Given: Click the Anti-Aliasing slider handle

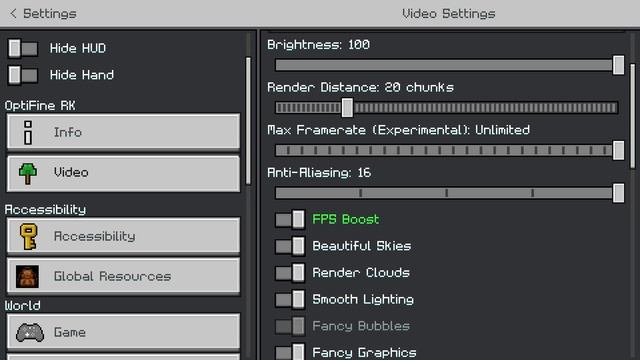Looking at the screenshot, I should [x=619, y=193].
